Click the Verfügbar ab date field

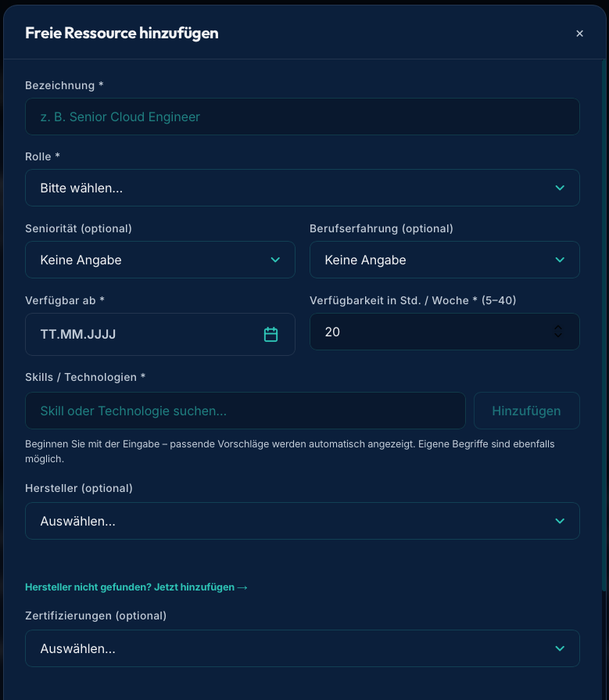159,335
